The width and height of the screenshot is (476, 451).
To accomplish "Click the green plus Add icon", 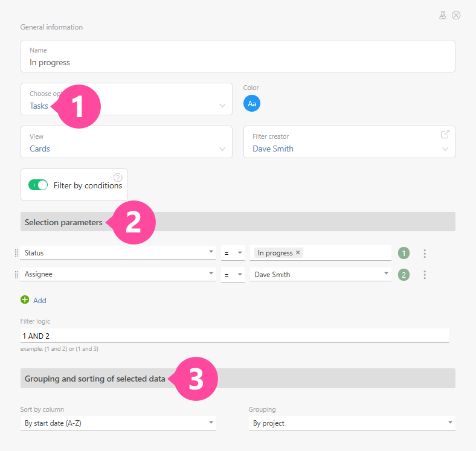I will click(x=25, y=299).
